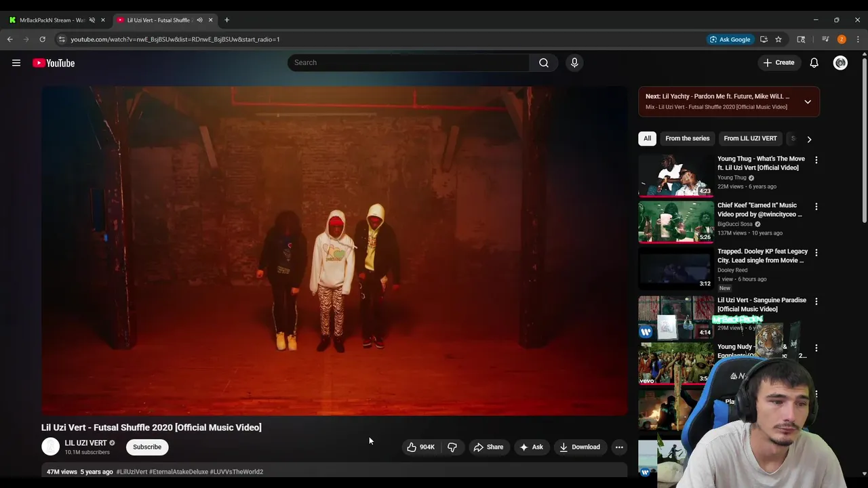Open site information icon in address bar
Viewport: 868px width, 488px height.
pos(62,39)
